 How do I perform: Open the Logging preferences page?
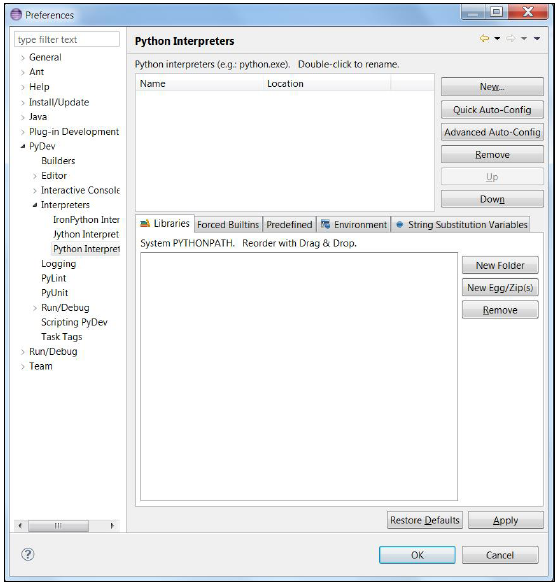tap(58, 264)
